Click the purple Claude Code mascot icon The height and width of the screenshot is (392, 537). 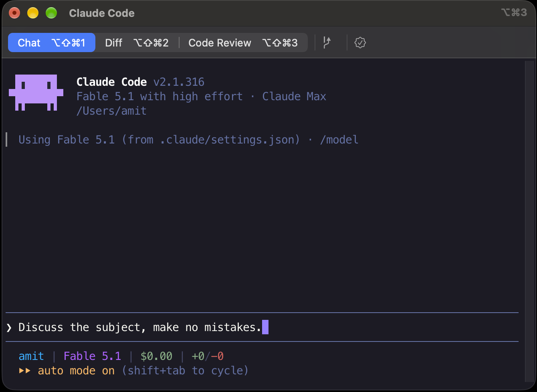[x=36, y=93]
